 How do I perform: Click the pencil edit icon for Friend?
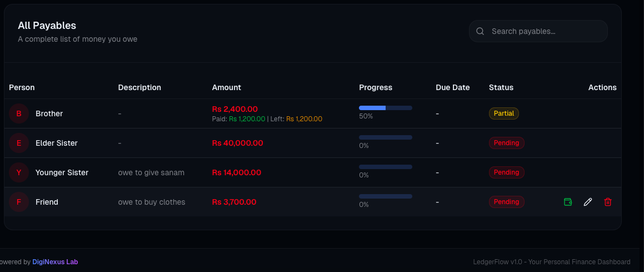[588, 202]
